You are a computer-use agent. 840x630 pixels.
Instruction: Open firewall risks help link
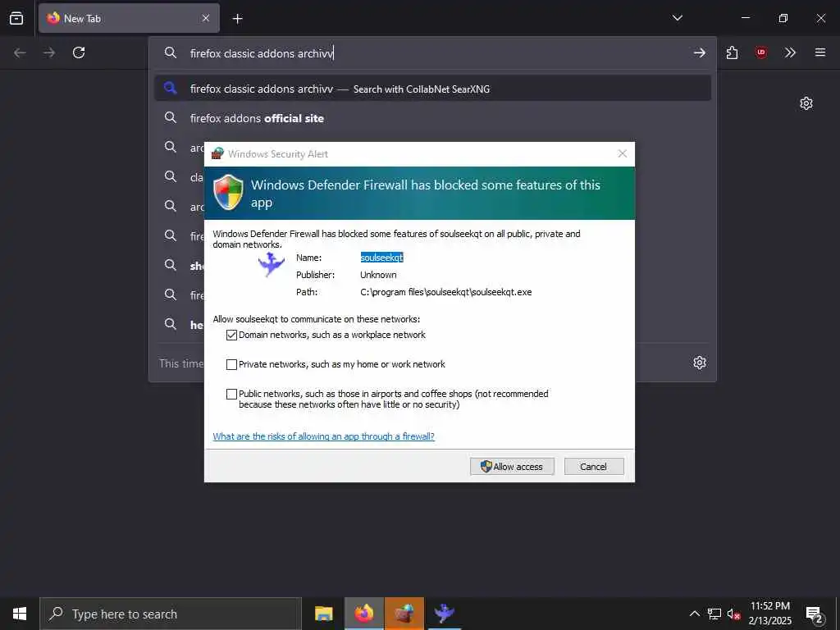coord(323,436)
